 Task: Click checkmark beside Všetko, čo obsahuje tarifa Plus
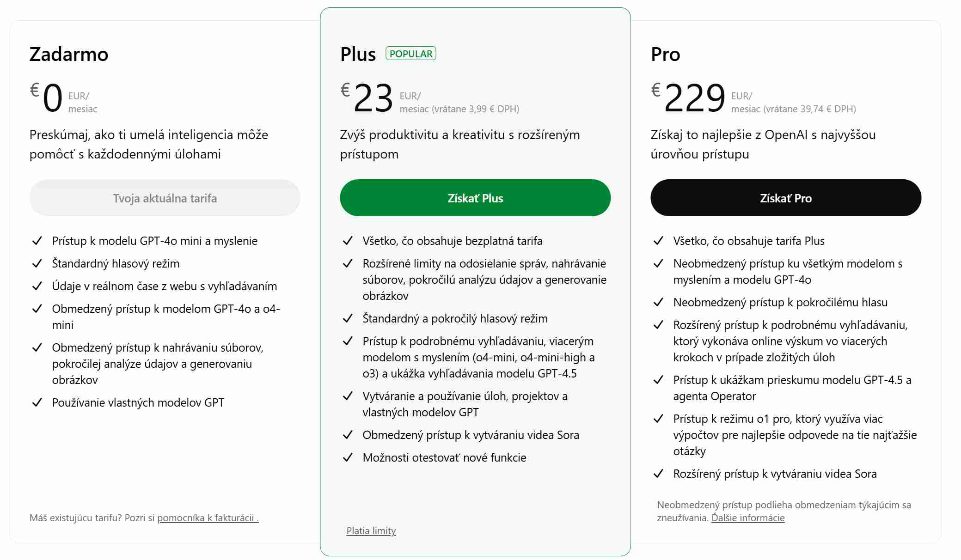(x=658, y=241)
